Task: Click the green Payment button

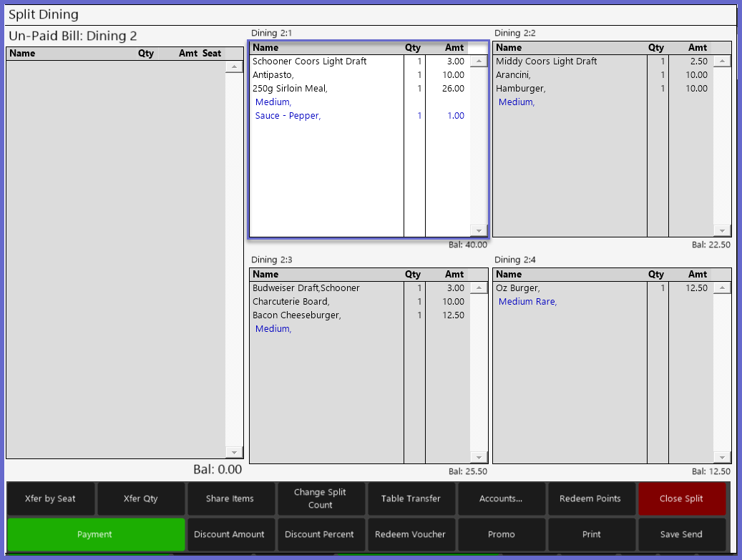Action: (x=96, y=534)
